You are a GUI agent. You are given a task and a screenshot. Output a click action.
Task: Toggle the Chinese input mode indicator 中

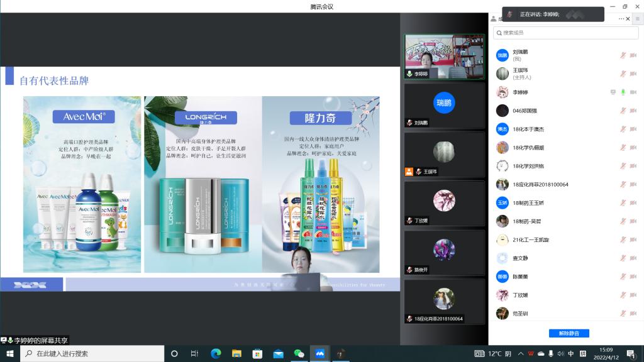571,354
